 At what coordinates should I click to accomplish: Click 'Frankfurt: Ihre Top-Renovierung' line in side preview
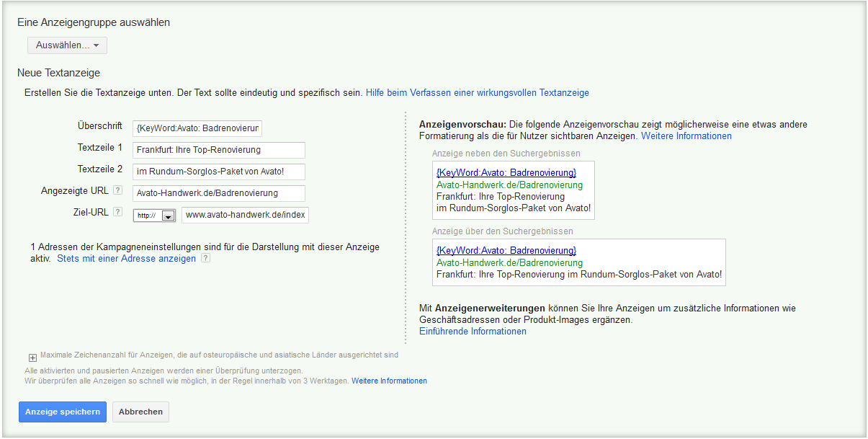point(501,196)
